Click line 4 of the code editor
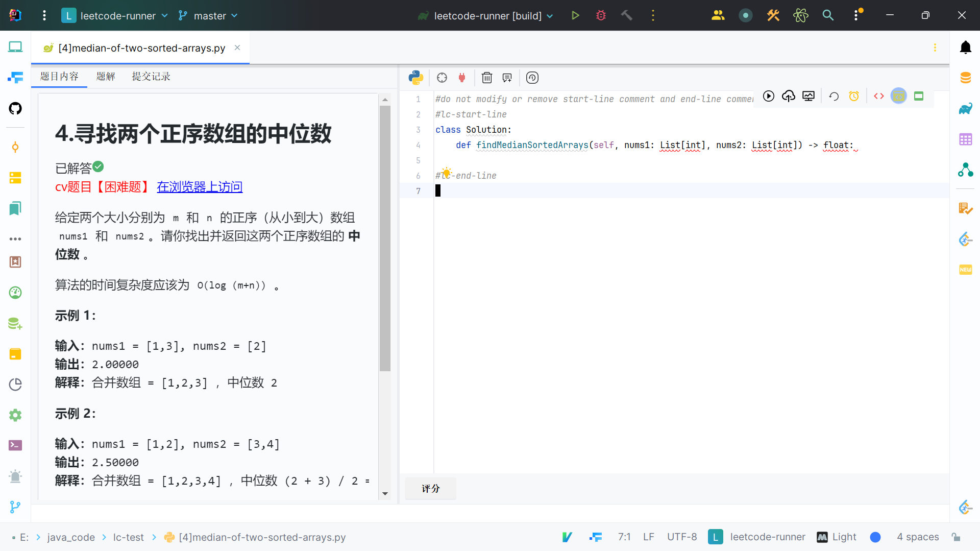The height and width of the screenshot is (551, 980). 692,145
